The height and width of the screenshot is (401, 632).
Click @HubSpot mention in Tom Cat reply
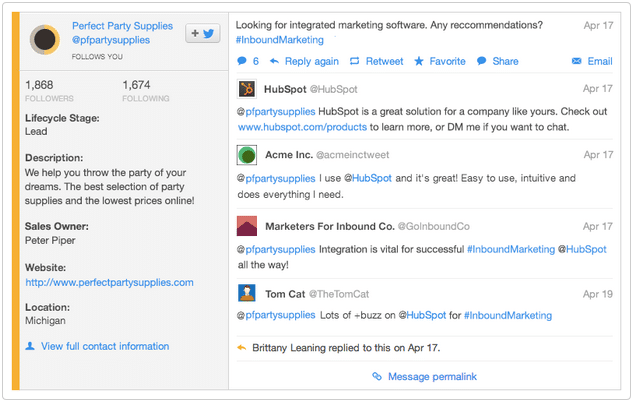422,316
